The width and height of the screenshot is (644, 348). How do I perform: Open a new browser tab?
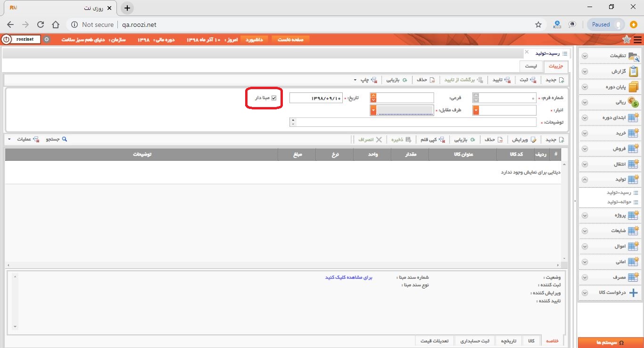(x=127, y=8)
